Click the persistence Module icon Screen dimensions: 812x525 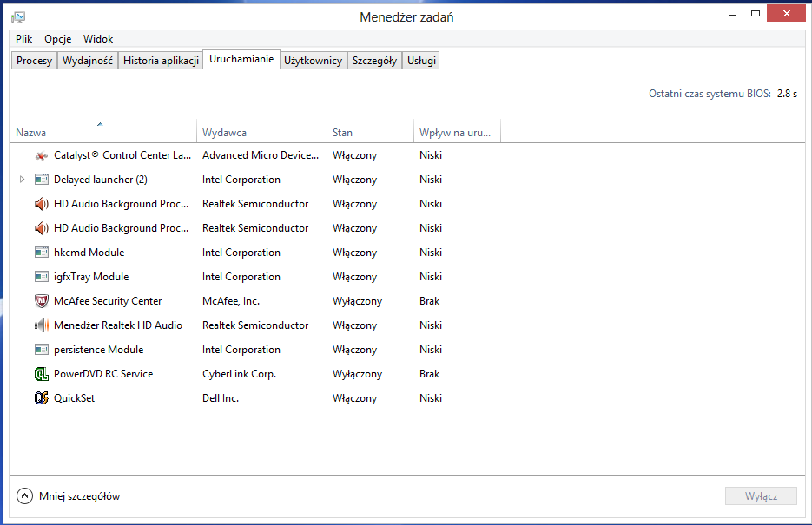pos(42,350)
